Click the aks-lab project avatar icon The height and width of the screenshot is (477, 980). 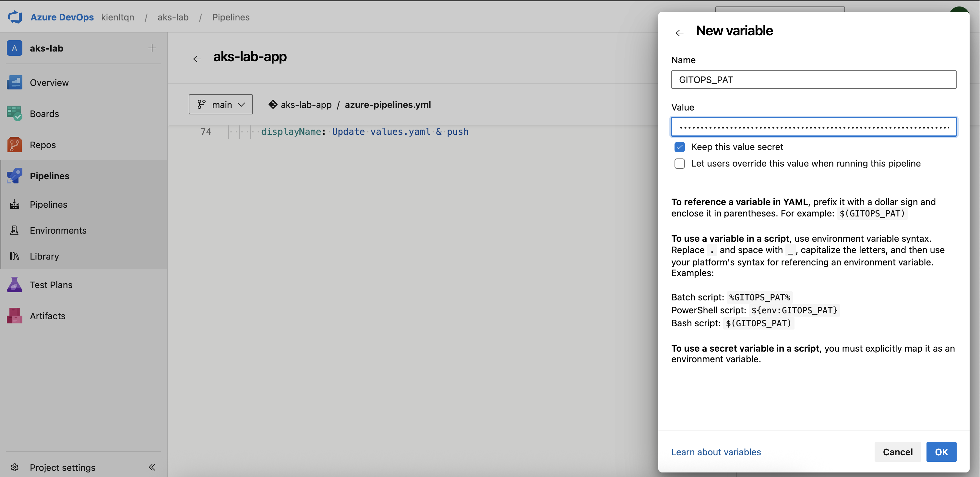[x=15, y=48]
